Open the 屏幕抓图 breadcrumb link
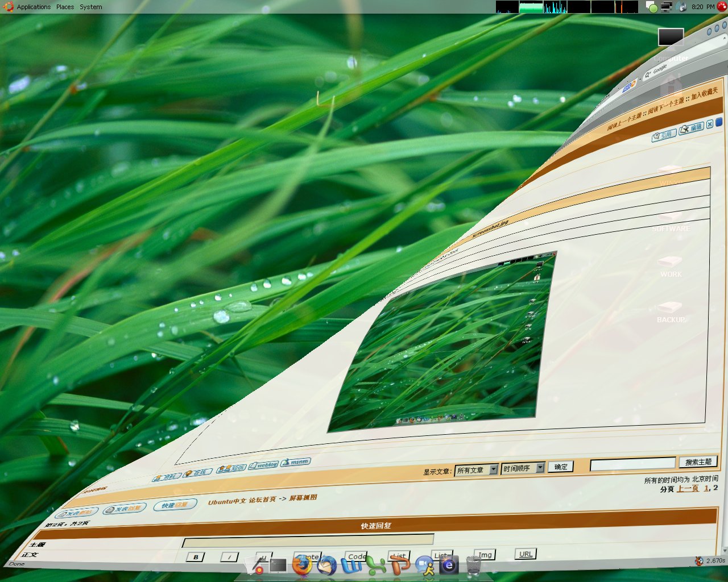This screenshot has height=582, width=728. [303, 497]
